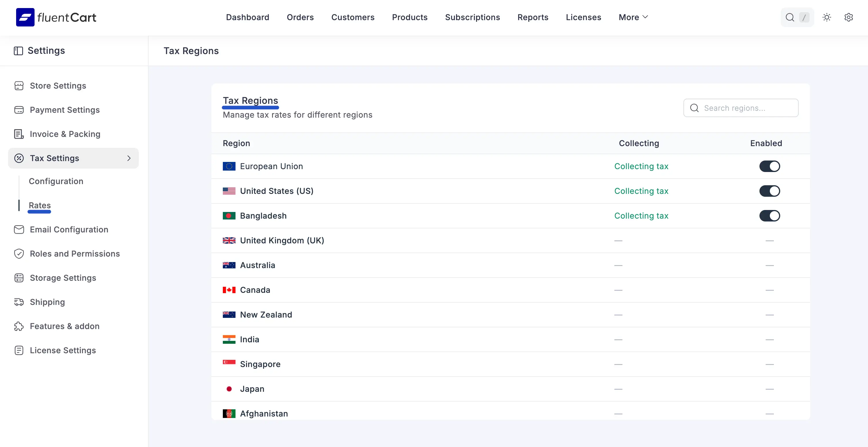
Task: Click the Shipping truck icon
Action: click(x=19, y=302)
